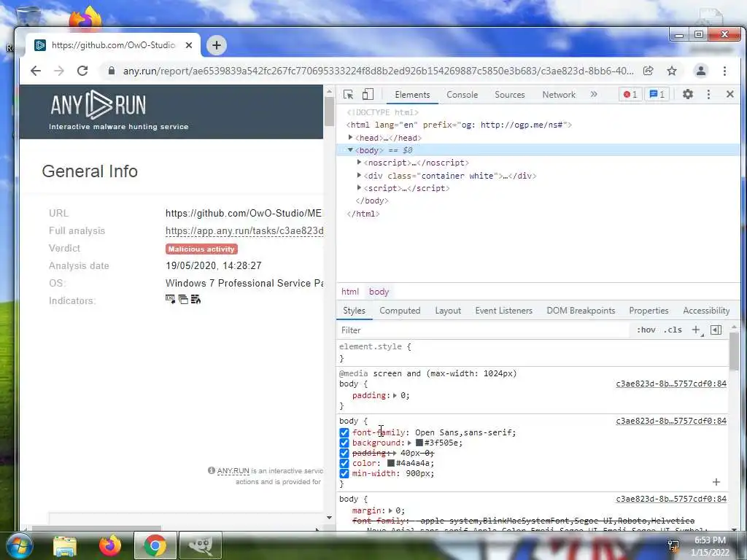This screenshot has width=747, height=560.
Task: Open DevTools customize menu dots
Action: click(x=708, y=94)
